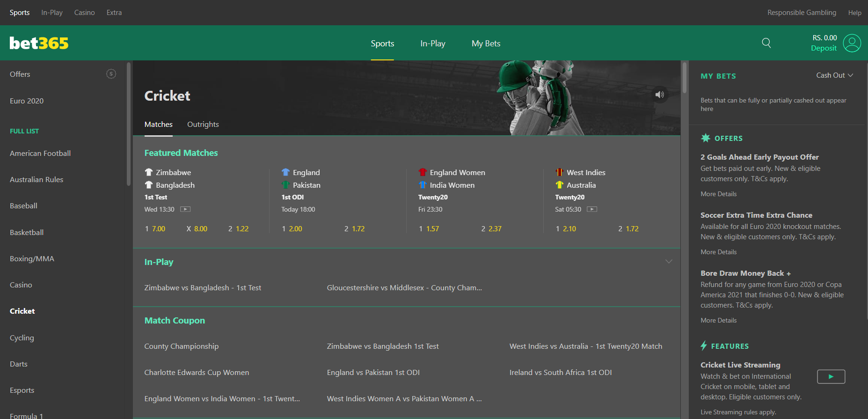Open Live Streaming rules apply text
This screenshot has height=419, width=868.
point(738,412)
